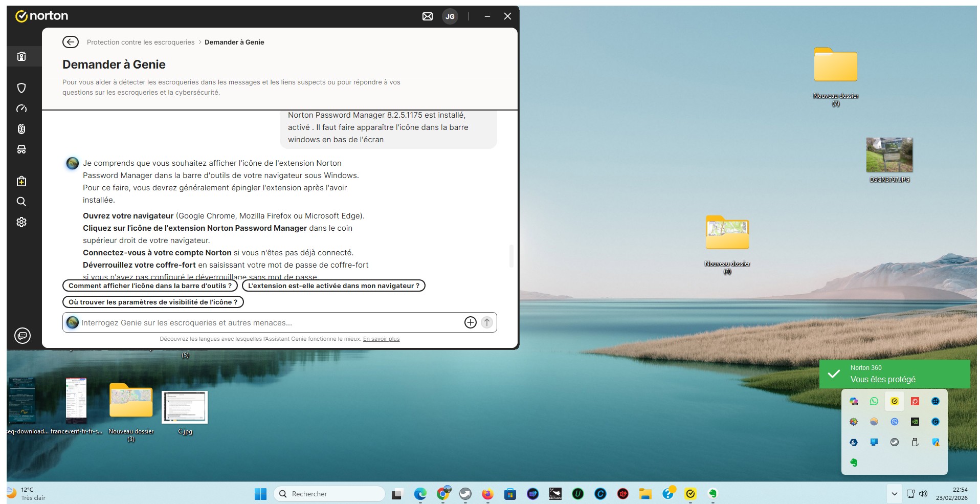Click 'Comment afficher l'icône dans la barre d'outils ?'
The width and height of the screenshot is (980, 504).
tap(150, 286)
